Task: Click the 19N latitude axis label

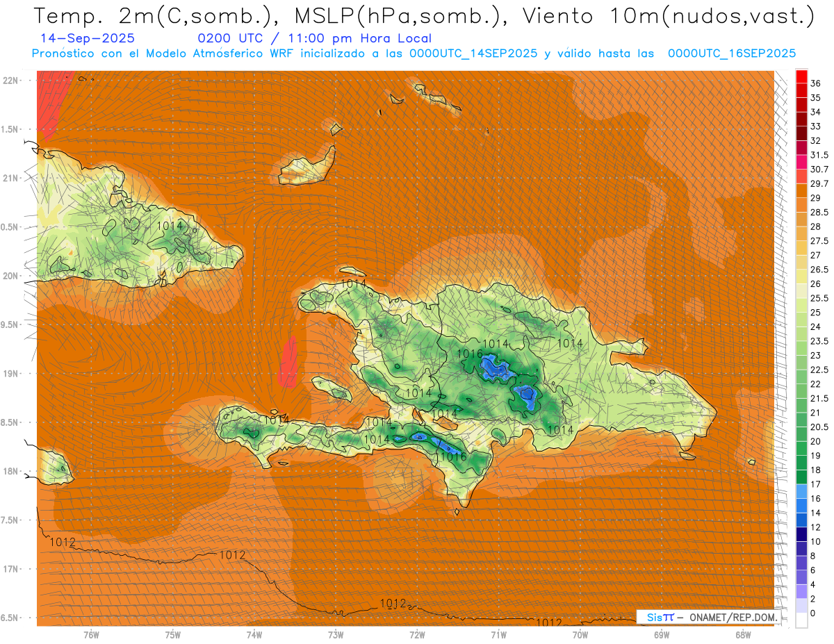Action: pyautogui.click(x=12, y=373)
